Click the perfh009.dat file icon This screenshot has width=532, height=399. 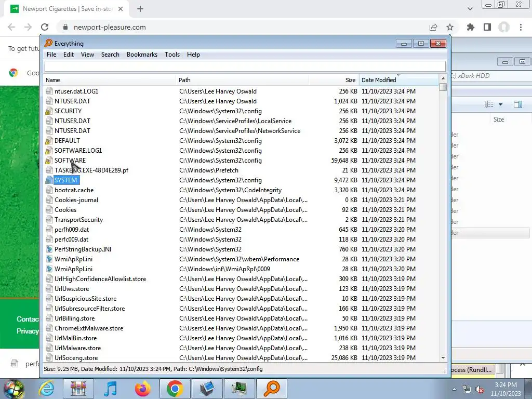pyautogui.click(x=49, y=229)
